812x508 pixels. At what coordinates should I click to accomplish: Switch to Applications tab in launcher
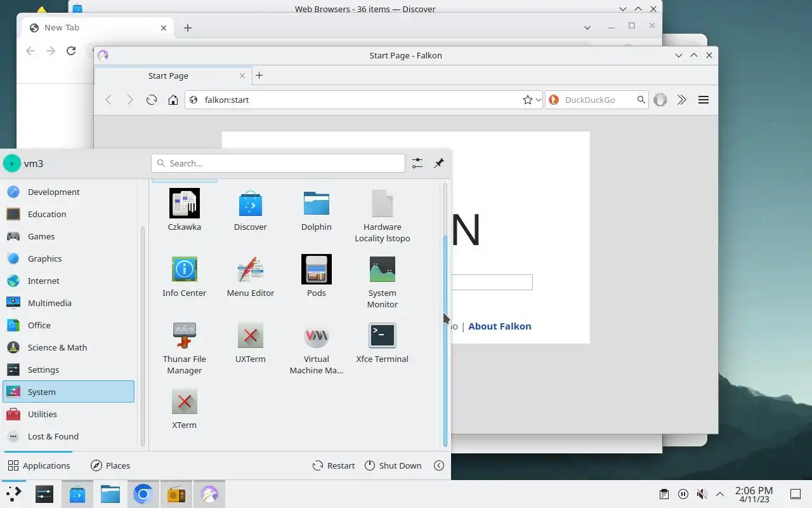click(x=39, y=465)
